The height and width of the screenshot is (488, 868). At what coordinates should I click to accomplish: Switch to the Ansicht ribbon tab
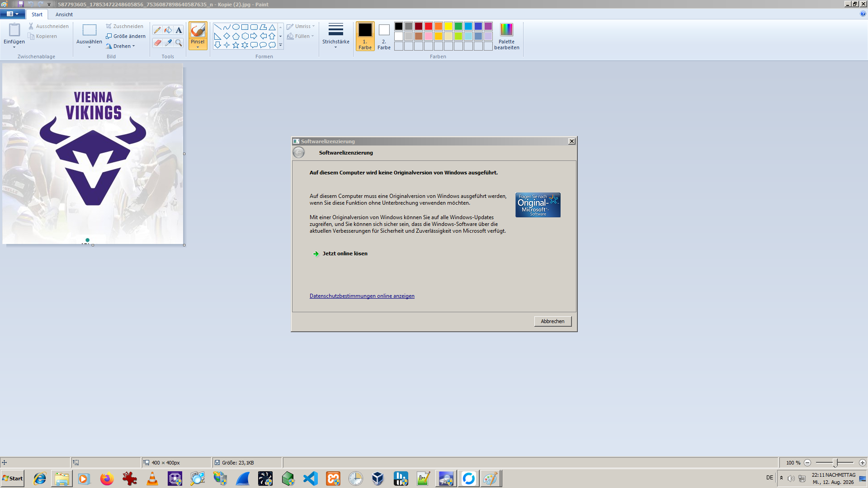pos(64,14)
